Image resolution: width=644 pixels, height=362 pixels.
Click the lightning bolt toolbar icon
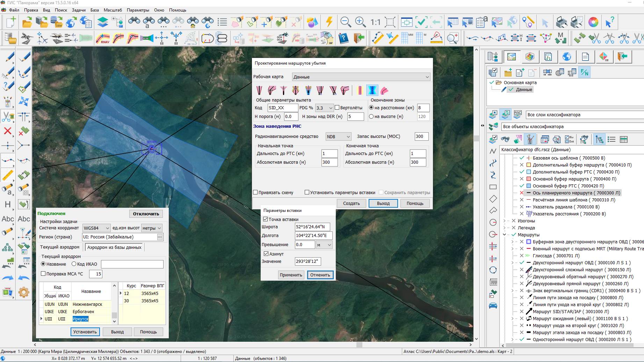pos(329,22)
